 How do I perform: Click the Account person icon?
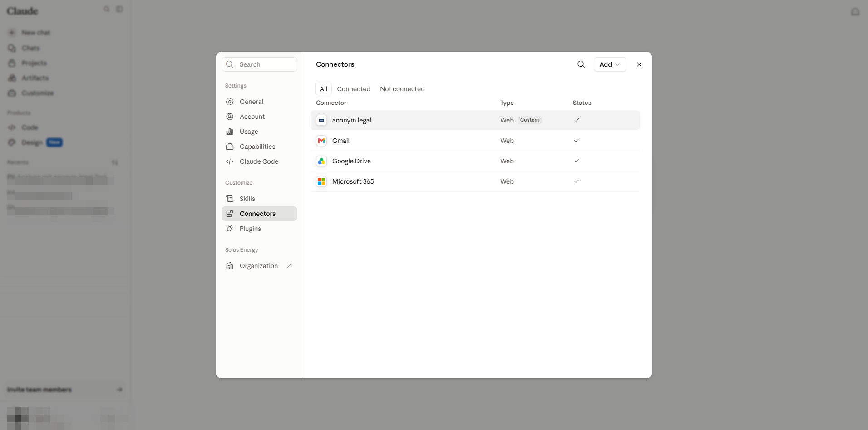click(x=230, y=117)
